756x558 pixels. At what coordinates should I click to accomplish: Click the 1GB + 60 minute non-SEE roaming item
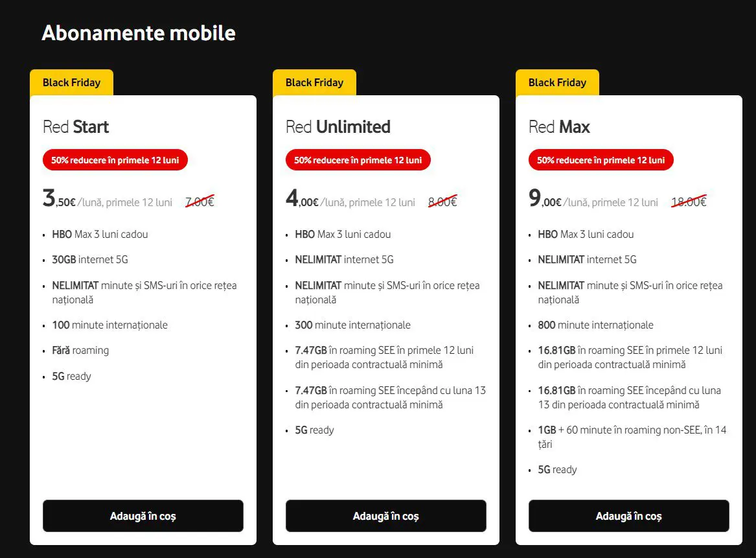pyautogui.click(x=632, y=437)
